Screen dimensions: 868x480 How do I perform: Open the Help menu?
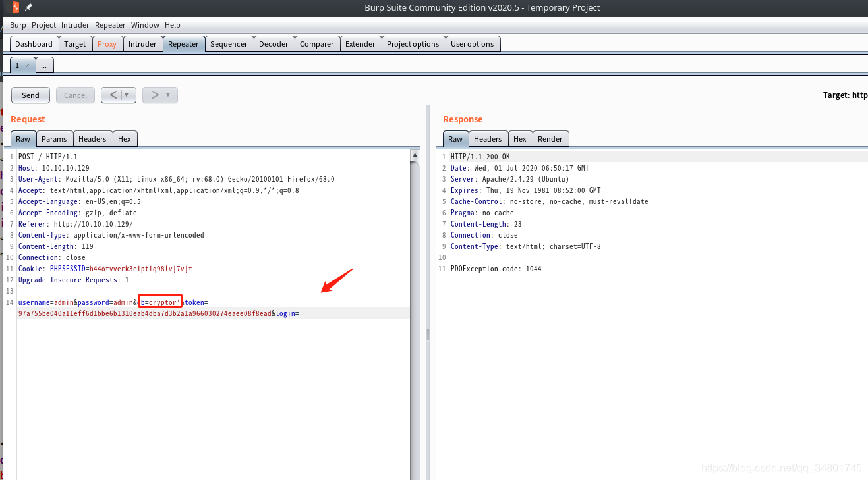173,25
